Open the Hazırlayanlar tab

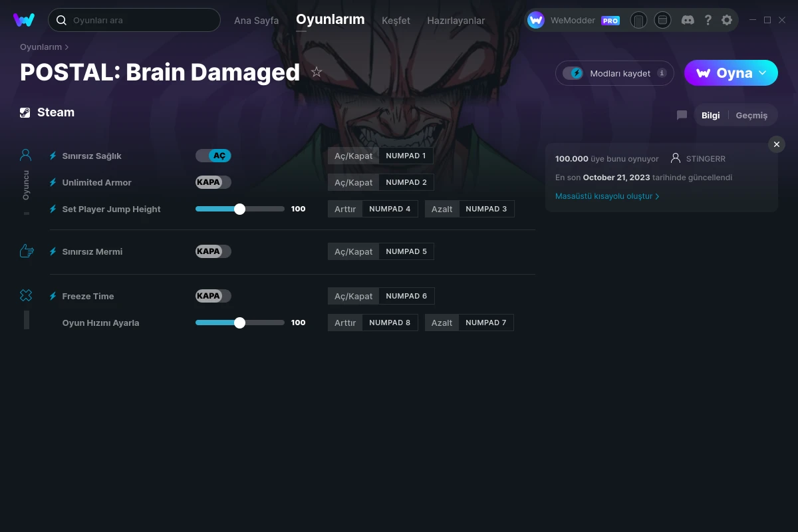(456, 21)
